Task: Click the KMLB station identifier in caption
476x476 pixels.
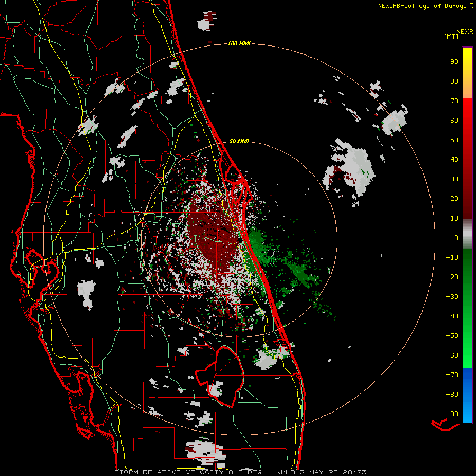Action: [x=286, y=472]
